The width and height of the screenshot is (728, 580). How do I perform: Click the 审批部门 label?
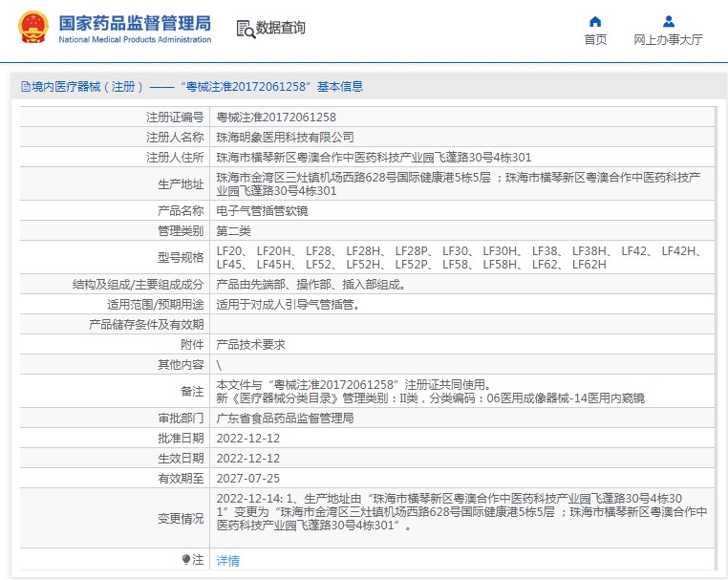181,418
